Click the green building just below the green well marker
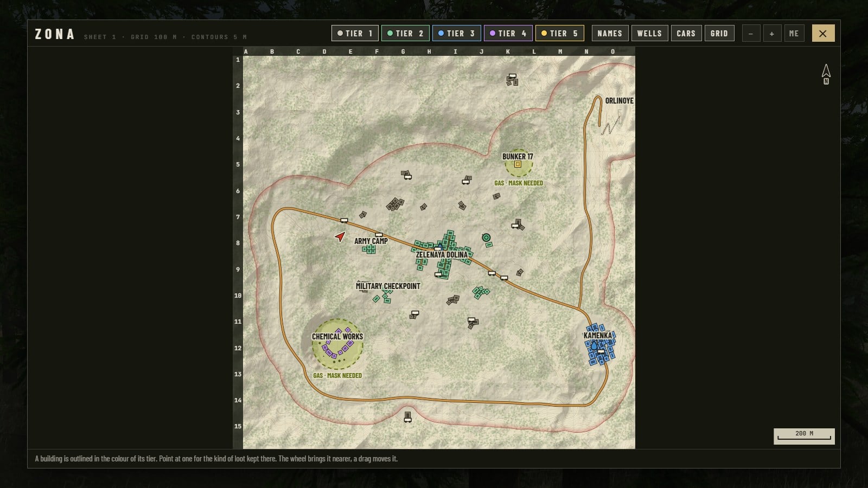This screenshot has height=488, width=868. coord(489,245)
